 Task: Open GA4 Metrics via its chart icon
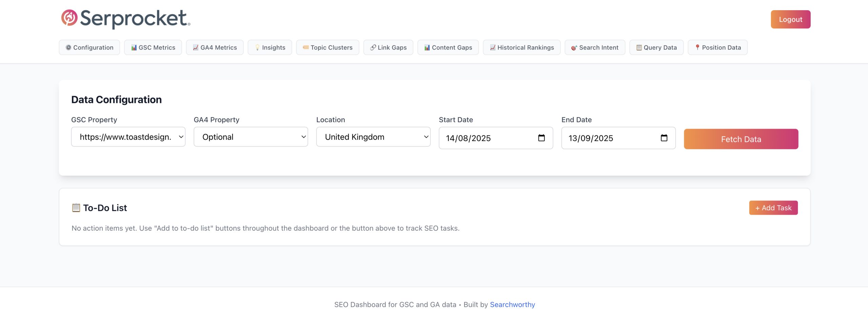(x=195, y=47)
